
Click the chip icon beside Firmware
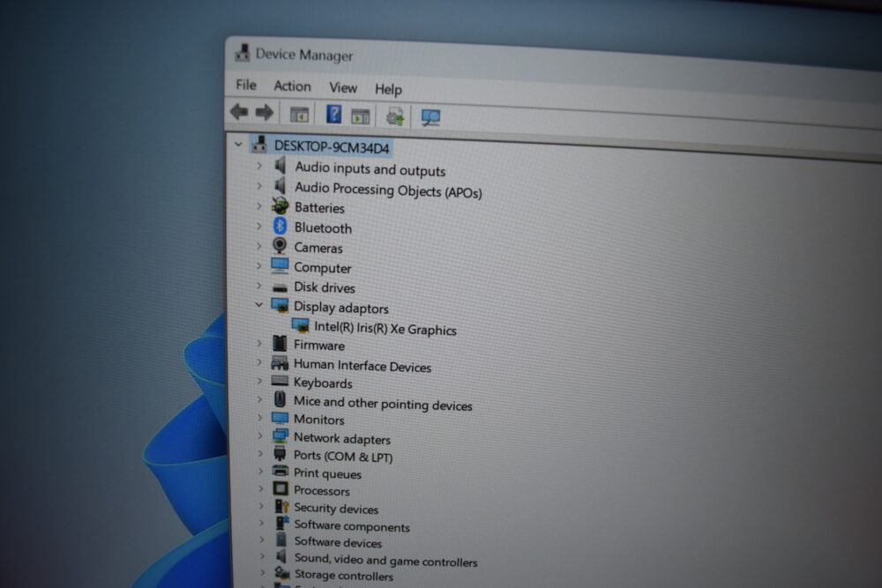coord(280,343)
